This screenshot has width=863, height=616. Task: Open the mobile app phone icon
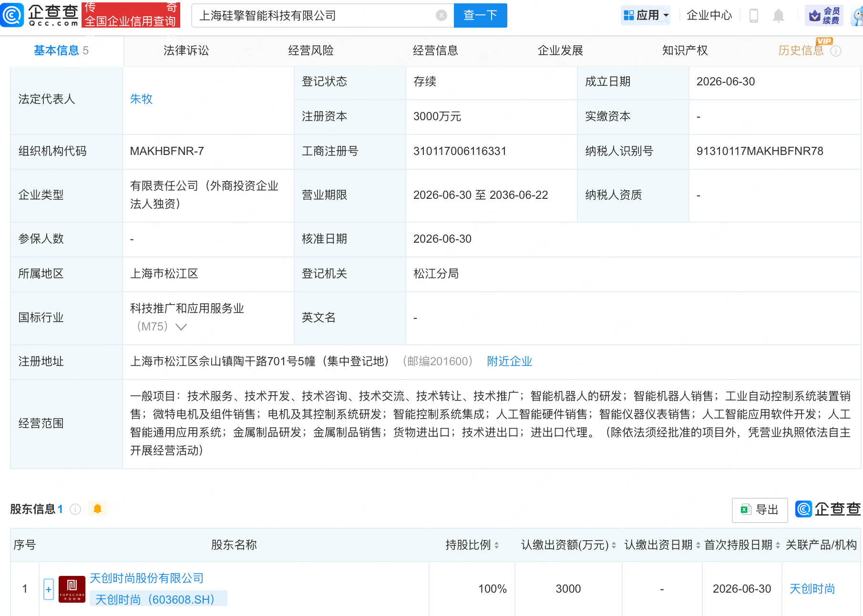pyautogui.click(x=754, y=16)
